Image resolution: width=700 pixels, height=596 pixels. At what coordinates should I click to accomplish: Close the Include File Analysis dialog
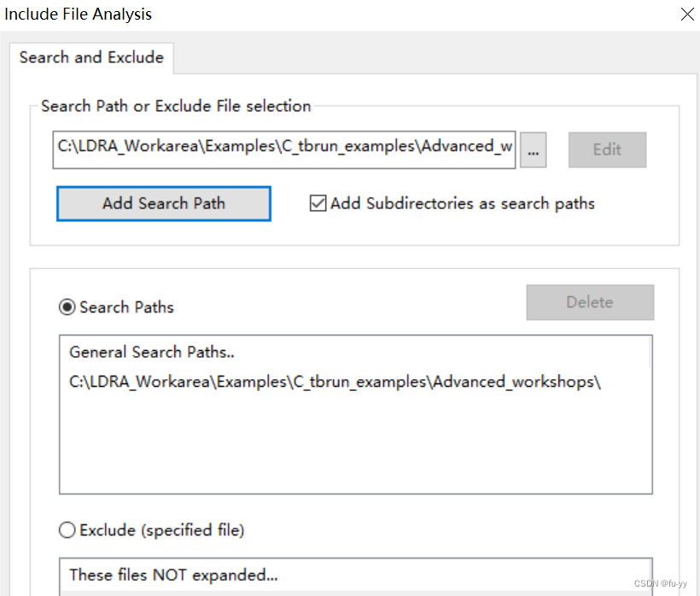click(x=686, y=15)
